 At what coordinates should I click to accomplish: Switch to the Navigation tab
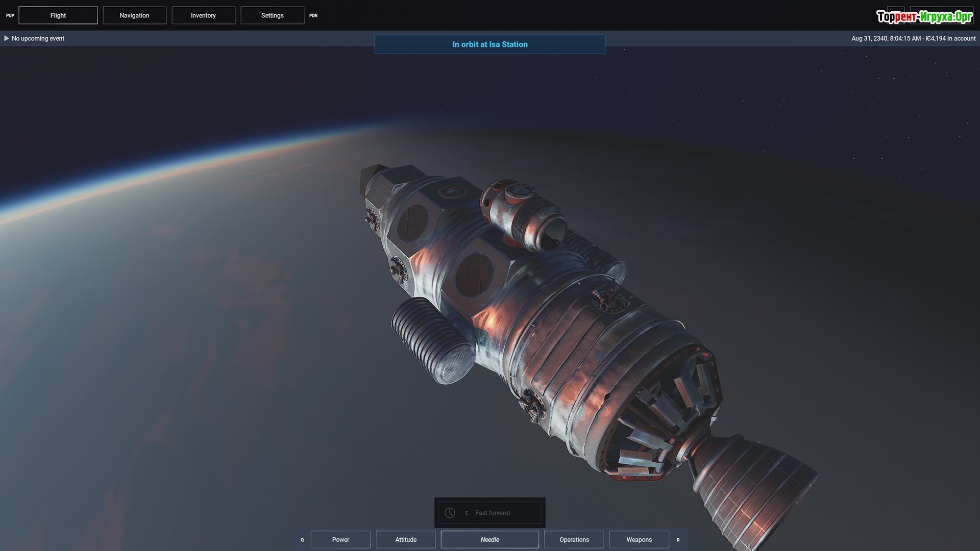click(134, 15)
